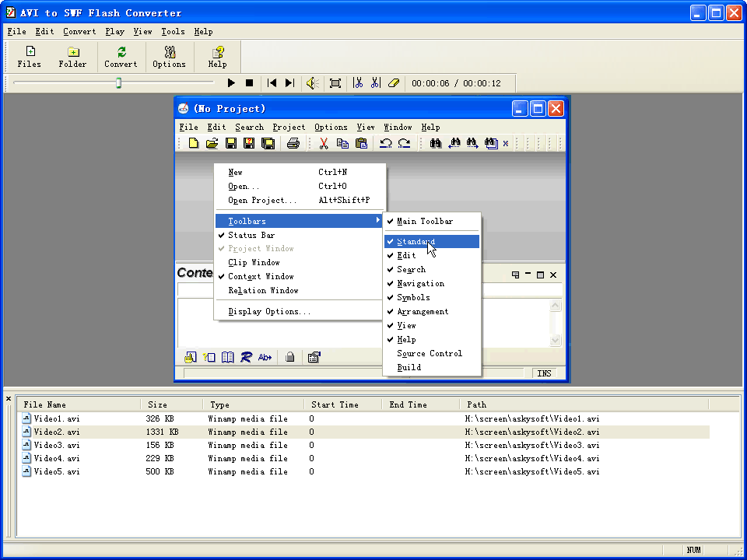Click the Save All stacked disks icon
This screenshot has width=747, height=560.
click(x=268, y=143)
